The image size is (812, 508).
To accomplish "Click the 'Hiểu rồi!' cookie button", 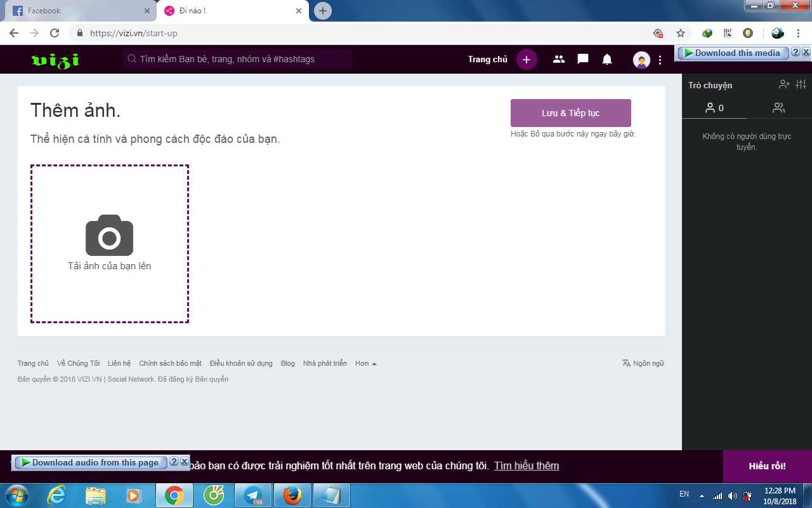I will coord(767,466).
